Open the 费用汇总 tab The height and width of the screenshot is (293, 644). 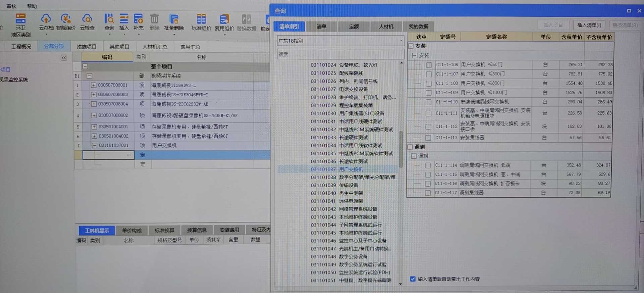point(190,47)
